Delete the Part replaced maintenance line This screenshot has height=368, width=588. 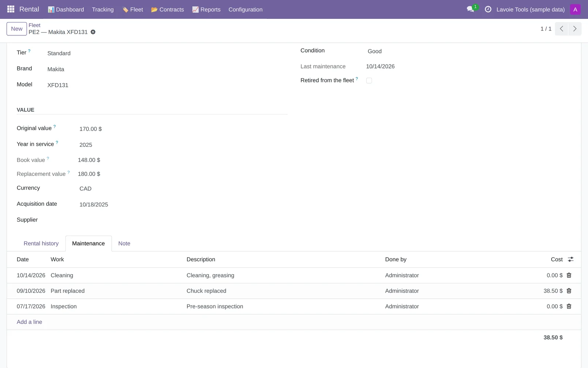[x=569, y=291]
